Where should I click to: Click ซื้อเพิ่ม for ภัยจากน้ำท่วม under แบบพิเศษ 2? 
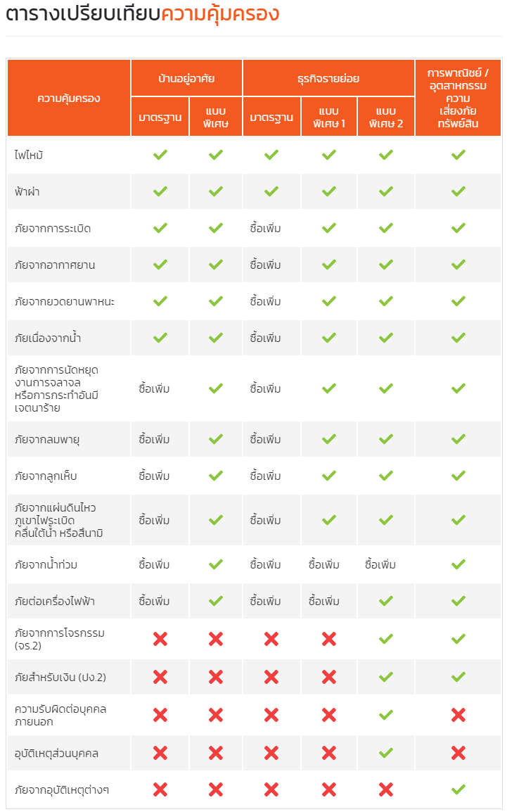(380, 564)
